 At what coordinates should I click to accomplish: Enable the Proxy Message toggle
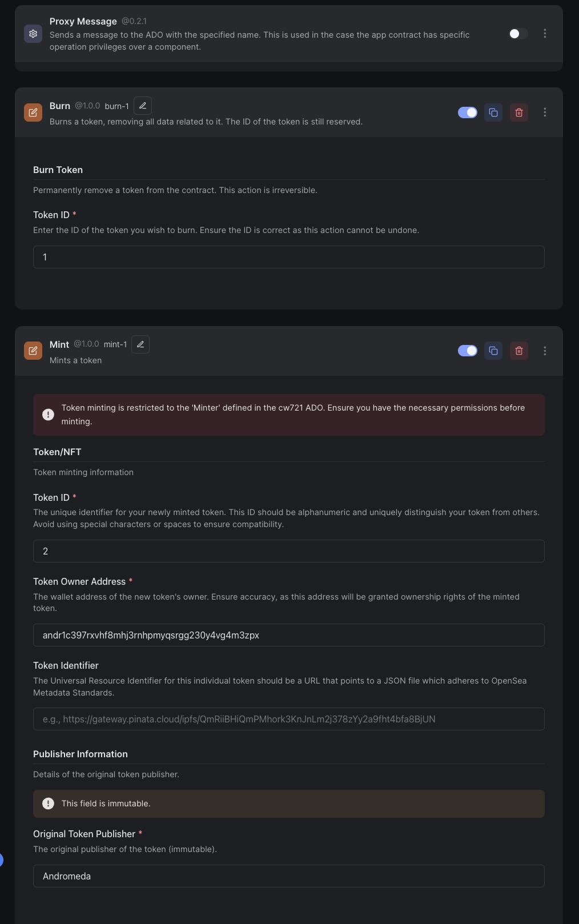click(x=518, y=34)
